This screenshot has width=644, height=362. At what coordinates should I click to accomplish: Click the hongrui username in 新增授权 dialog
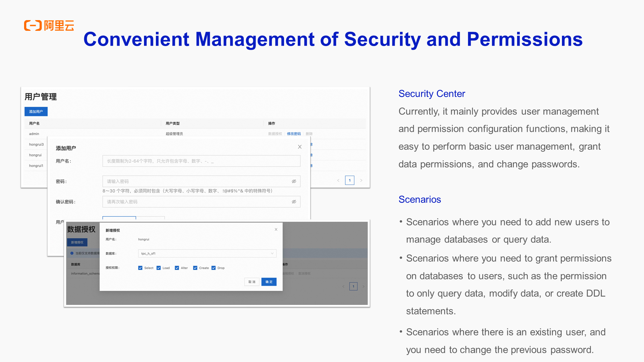click(x=144, y=239)
